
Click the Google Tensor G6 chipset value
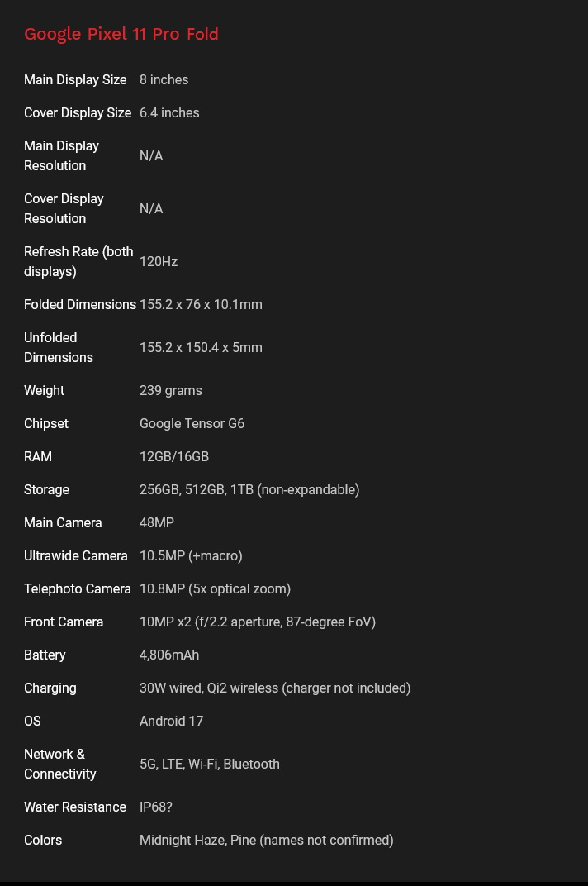coord(192,423)
